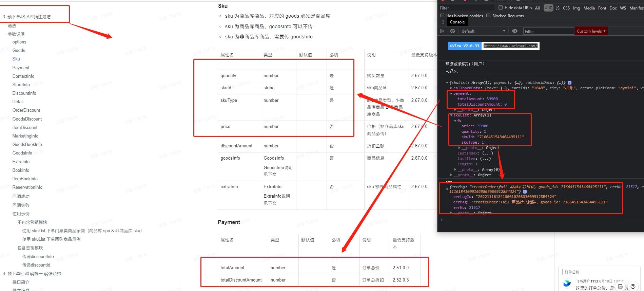Open the three-dot drawer menu beside Console
This screenshot has width=644, height=291.
tap(443, 22)
